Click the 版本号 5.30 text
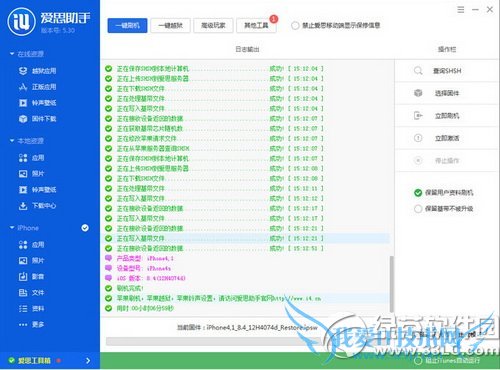 [x=58, y=30]
